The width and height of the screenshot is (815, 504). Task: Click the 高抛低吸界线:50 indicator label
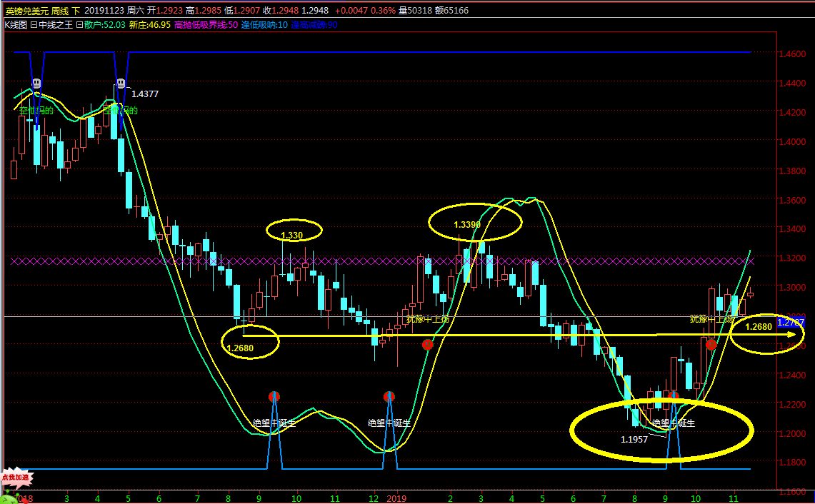click(x=206, y=25)
